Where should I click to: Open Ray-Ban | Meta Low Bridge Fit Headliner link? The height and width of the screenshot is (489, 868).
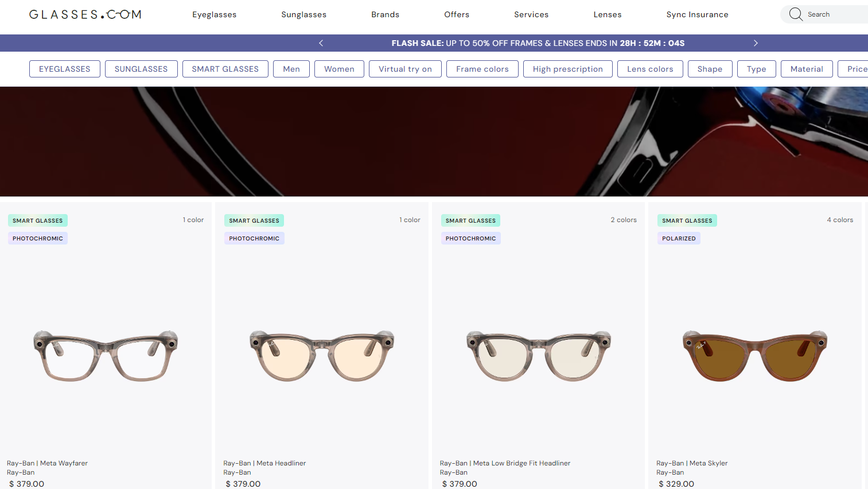[505, 463]
